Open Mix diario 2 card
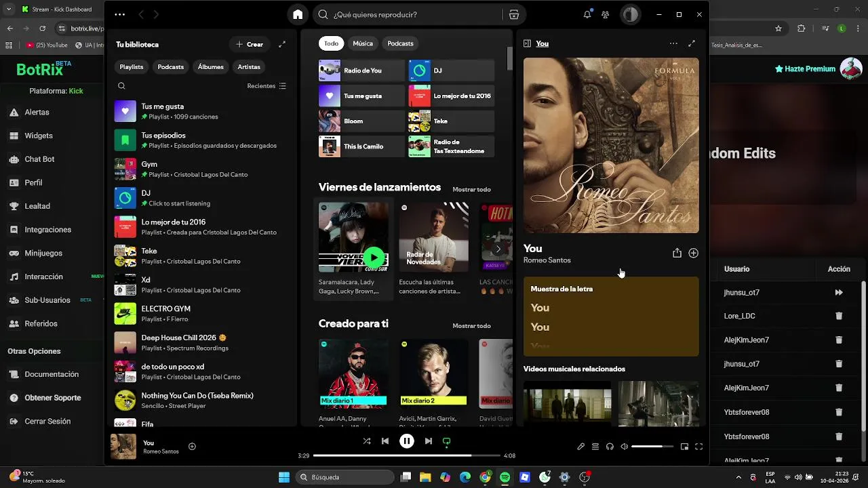 433,382
